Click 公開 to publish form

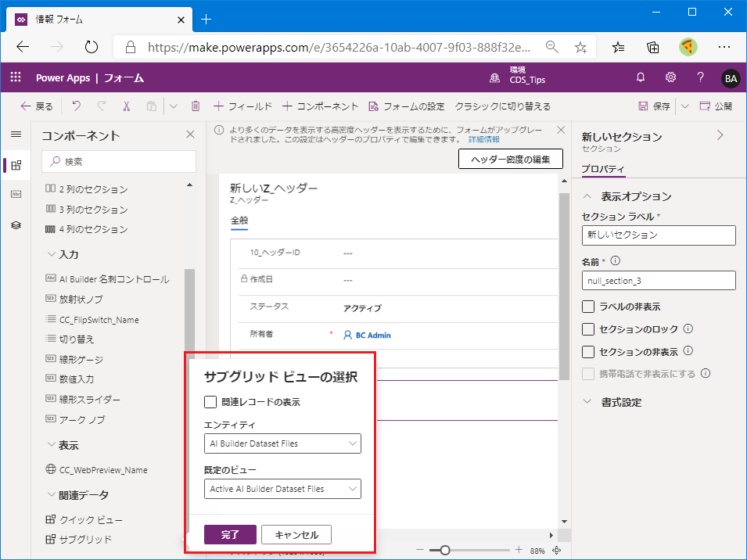(x=716, y=106)
